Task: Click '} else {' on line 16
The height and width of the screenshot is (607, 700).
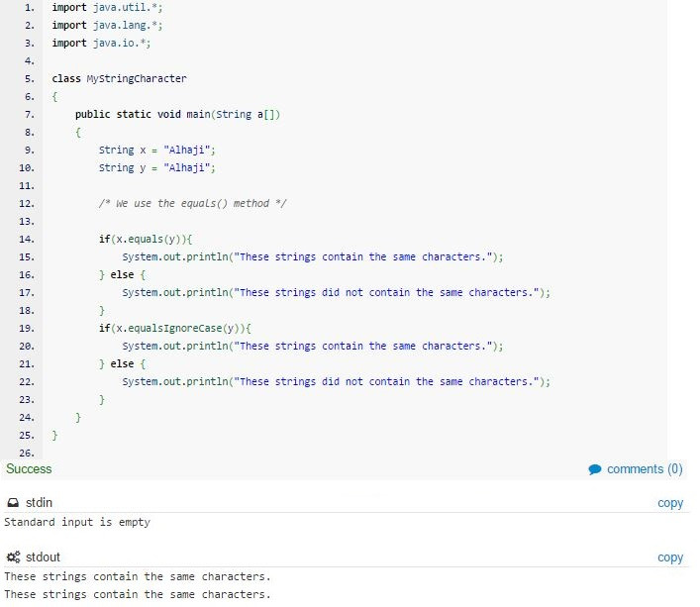Action: click(x=123, y=275)
